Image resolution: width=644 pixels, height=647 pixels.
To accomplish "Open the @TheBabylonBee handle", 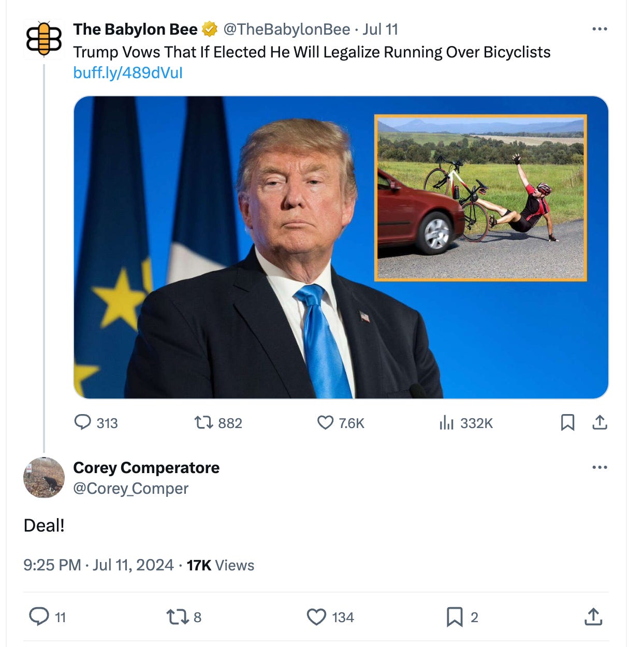I will [x=287, y=29].
